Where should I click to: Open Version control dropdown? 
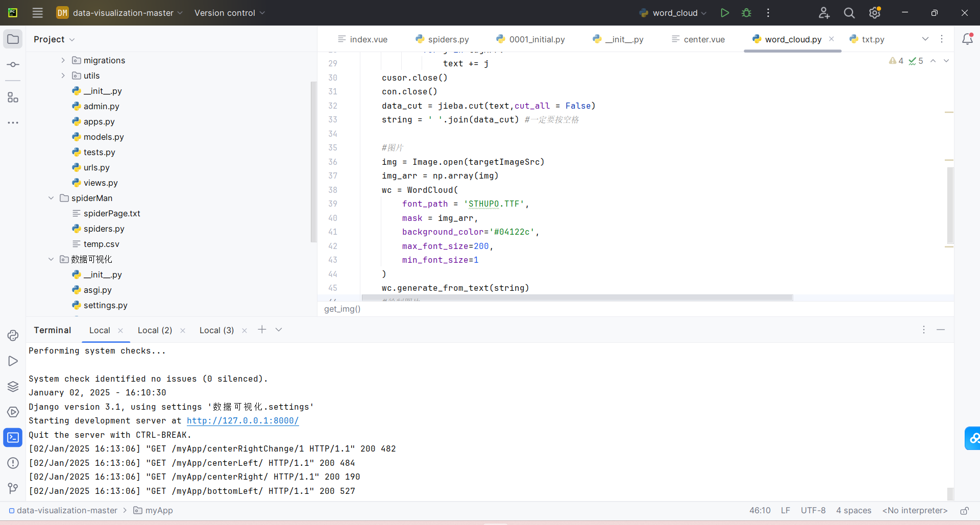[230, 13]
